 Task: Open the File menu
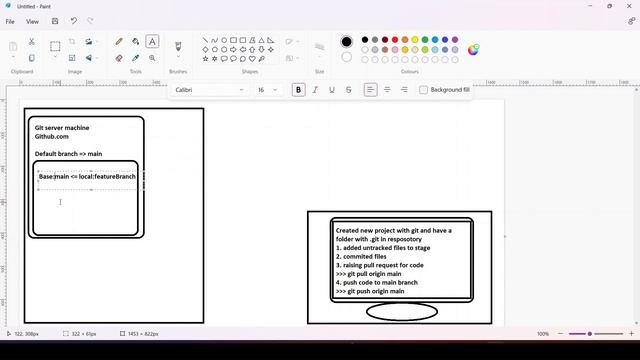pos(10,21)
